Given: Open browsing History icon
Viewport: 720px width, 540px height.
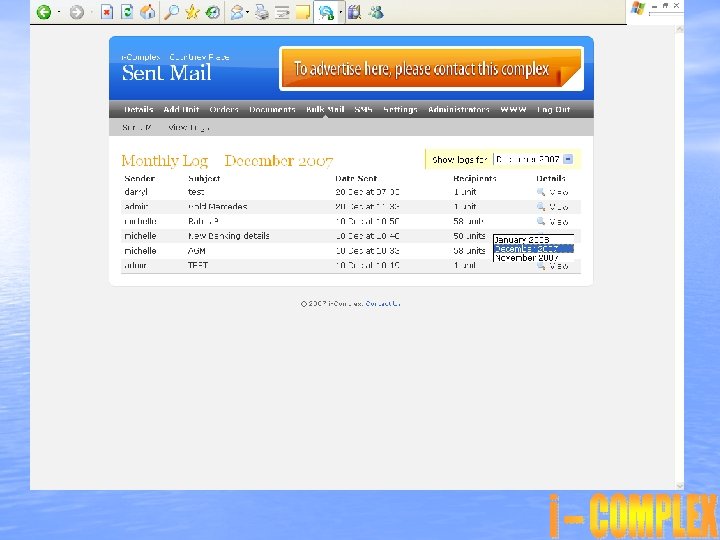Looking at the screenshot, I should coord(213,12).
